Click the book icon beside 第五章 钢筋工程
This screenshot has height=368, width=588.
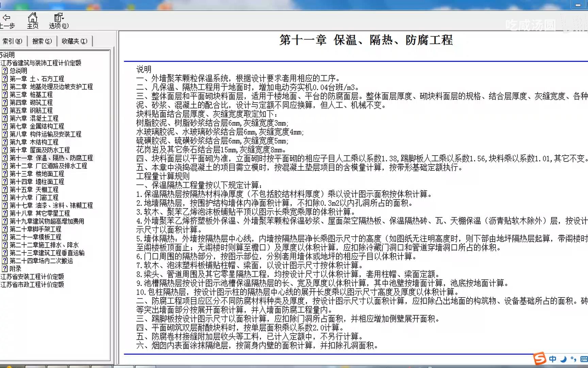click(4, 110)
